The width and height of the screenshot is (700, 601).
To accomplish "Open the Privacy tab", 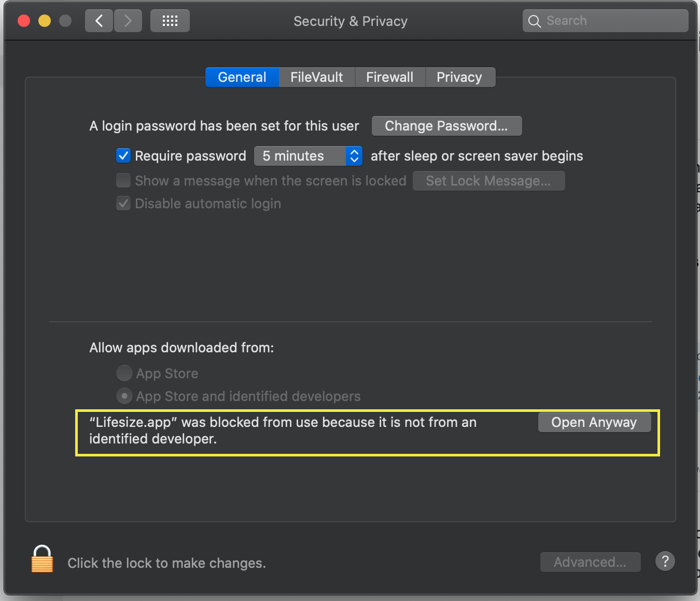I will pos(459,77).
